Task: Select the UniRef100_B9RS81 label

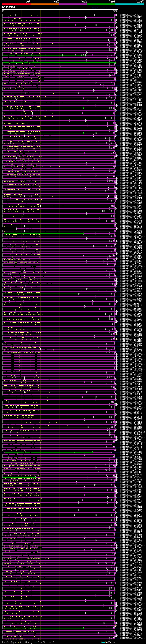Action: (131, 93)
